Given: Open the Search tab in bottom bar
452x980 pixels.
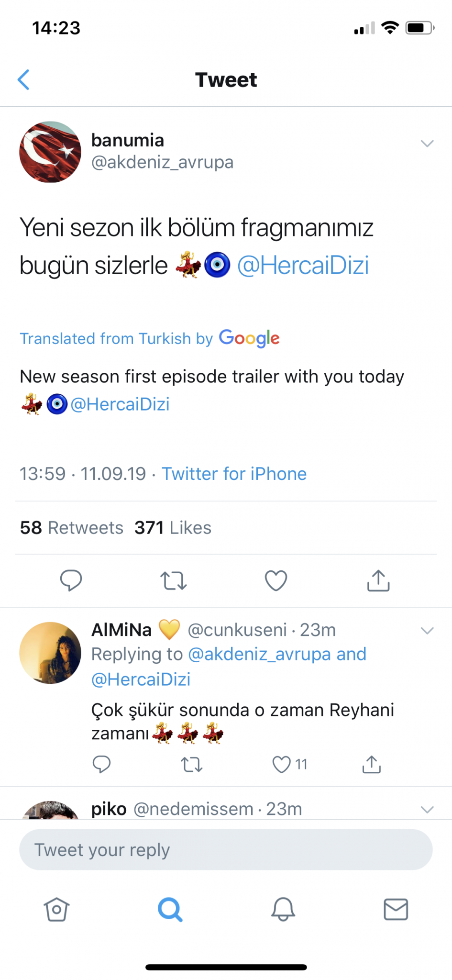Looking at the screenshot, I should (170, 909).
